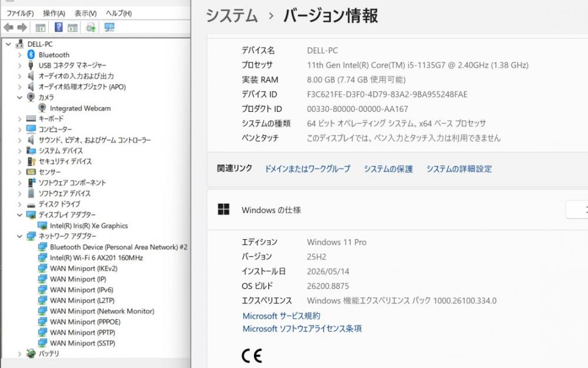Image resolution: width=588 pixels, height=368 pixels.
Task: Select the オーディオの入力および出力 speaker icon
Action: click(x=31, y=76)
